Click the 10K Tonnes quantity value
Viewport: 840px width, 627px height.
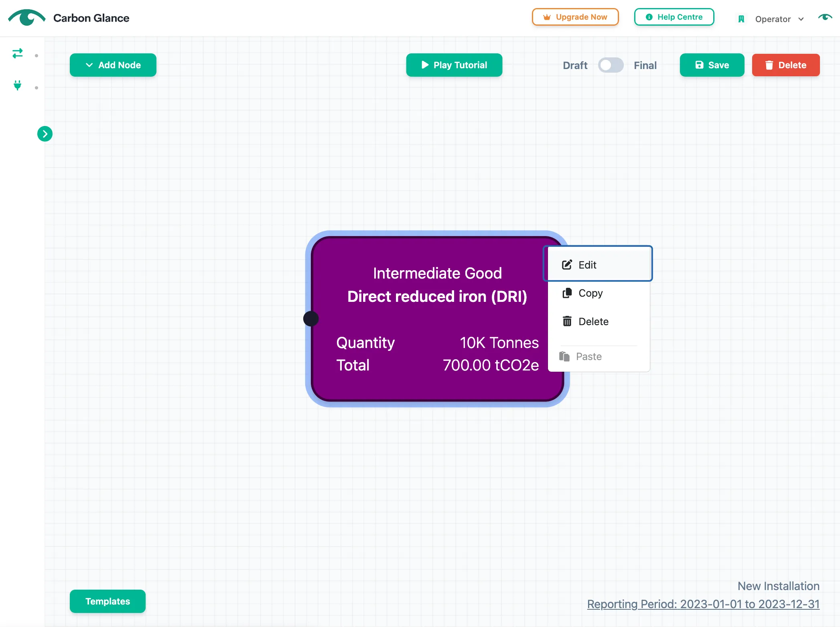[x=499, y=343]
